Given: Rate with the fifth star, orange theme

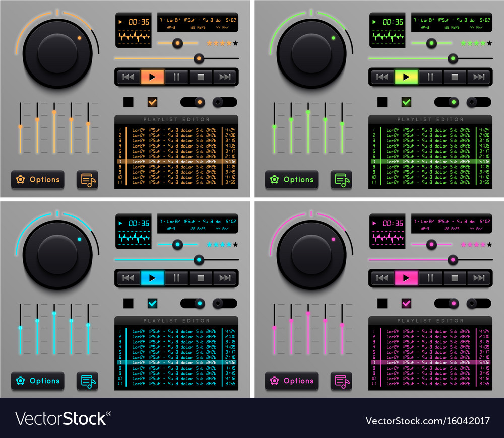Looking at the screenshot, I should (x=236, y=44).
